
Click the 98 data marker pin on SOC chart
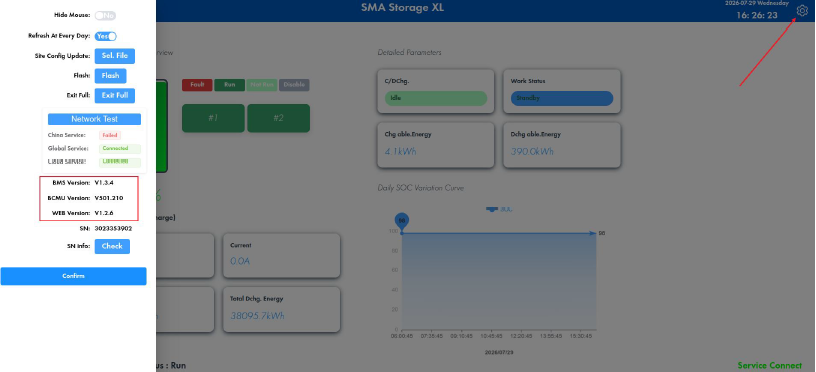(402, 222)
